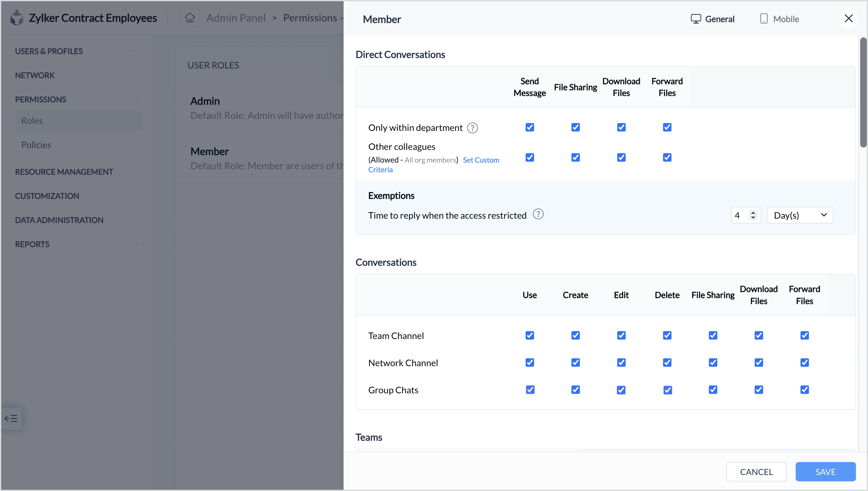Increase reply time using stepper arrows
This screenshot has height=491, width=868.
(x=753, y=212)
